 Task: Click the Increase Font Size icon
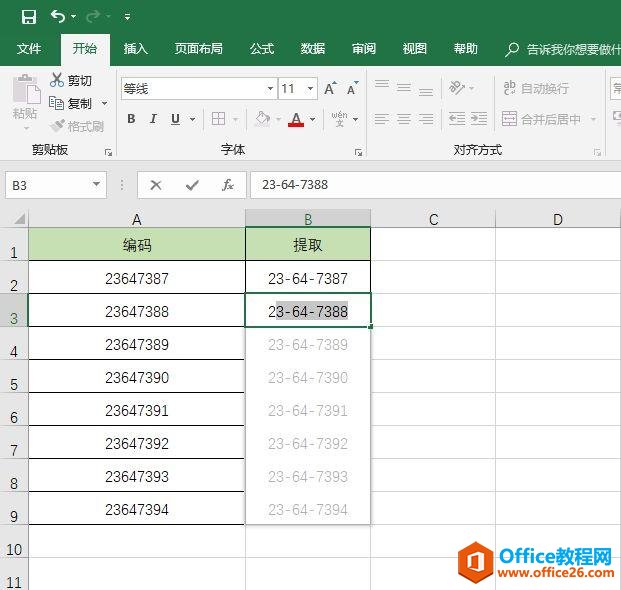click(x=330, y=88)
